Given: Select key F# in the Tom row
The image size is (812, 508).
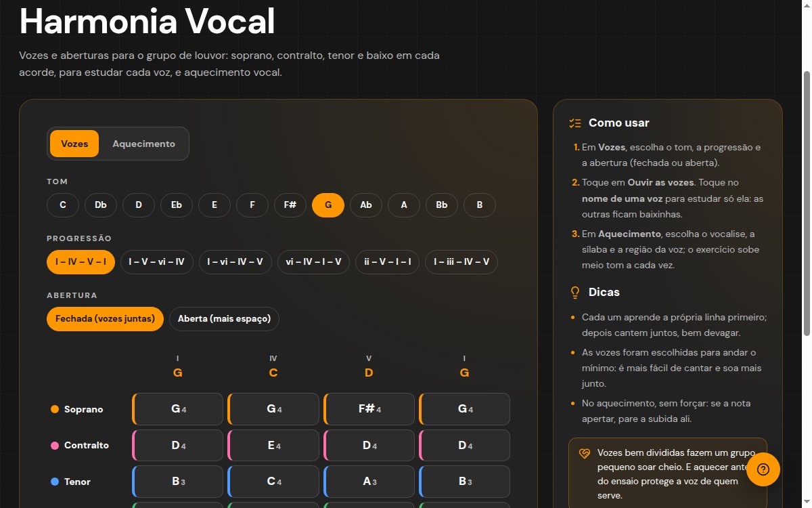Looking at the screenshot, I should click(290, 205).
